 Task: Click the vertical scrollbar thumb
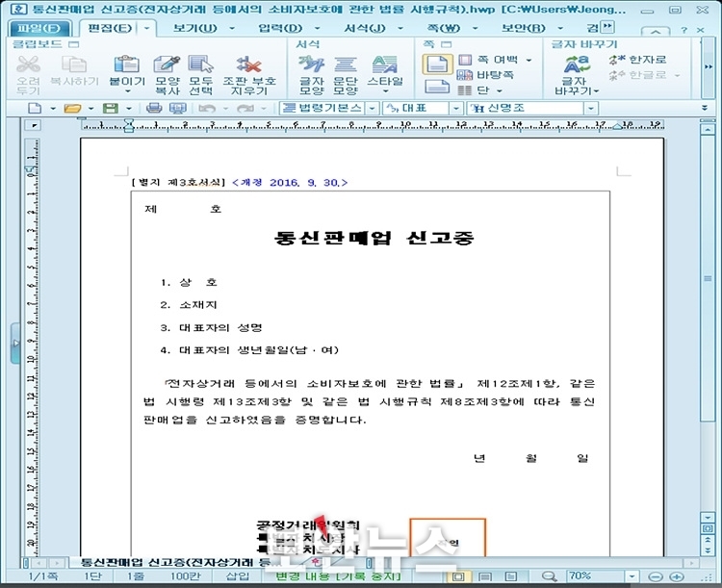coord(708,279)
